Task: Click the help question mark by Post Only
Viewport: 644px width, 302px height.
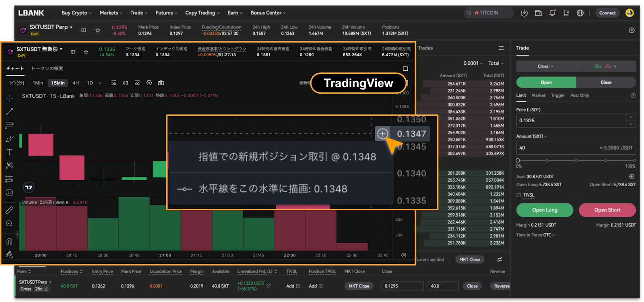Action: pyautogui.click(x=633, y=96)
